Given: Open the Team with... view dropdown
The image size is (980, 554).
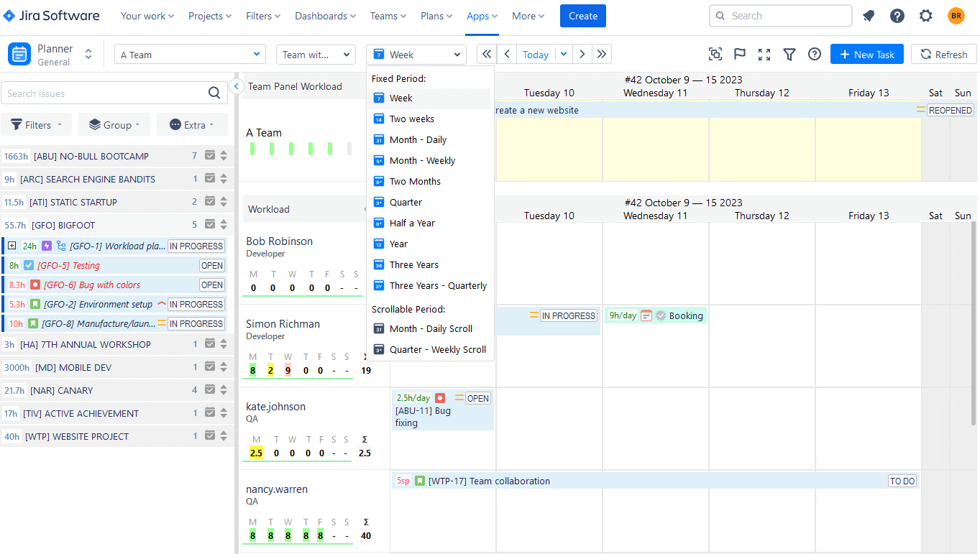Looking at the screenshot, I should pos(316,55).
